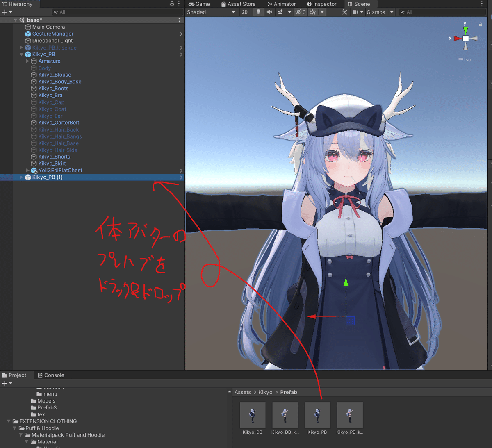492x448 pixels.
Task: Select Kikyo_DB prefab thumbnail
Action: click(x=253, y=415)
